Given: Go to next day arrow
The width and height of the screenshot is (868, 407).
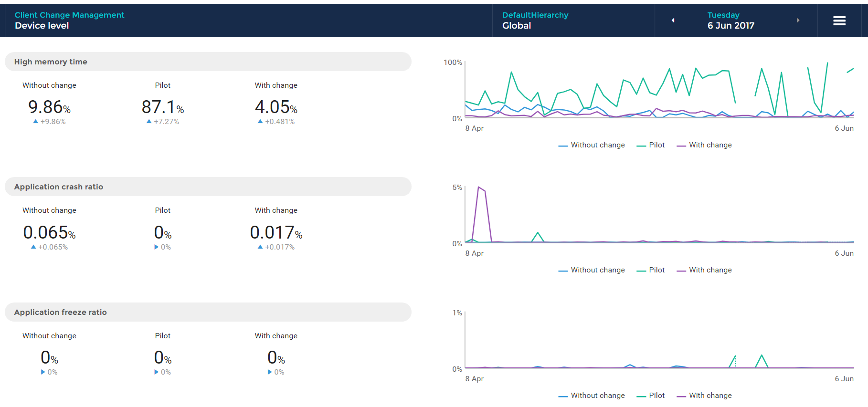Looking at the screenshot, I should pyautogui.click(x=798, y=21).
